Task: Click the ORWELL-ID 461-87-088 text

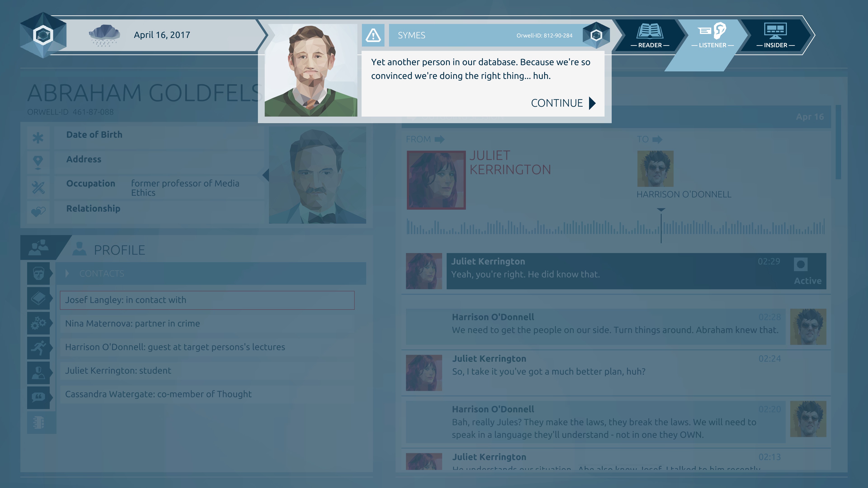Action: pyautogui.click(x=71, y=112)
